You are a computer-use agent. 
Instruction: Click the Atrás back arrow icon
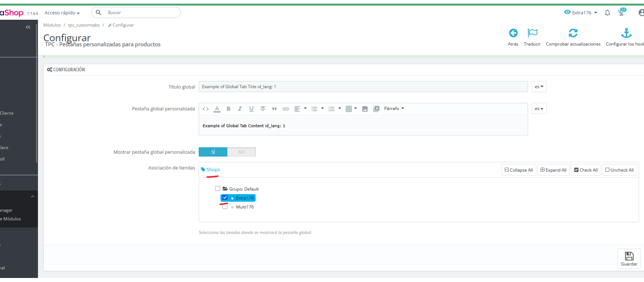513,33
